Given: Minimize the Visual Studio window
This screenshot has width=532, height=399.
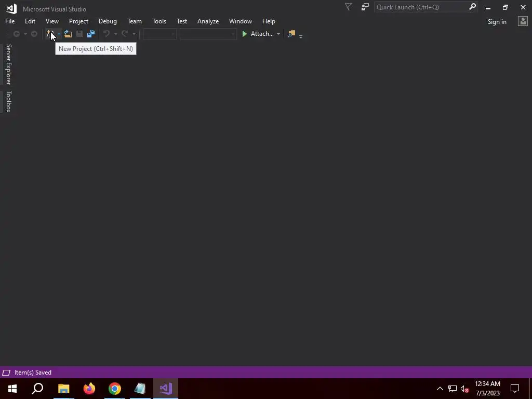Looking at the screenshot, I should [488, 7].
